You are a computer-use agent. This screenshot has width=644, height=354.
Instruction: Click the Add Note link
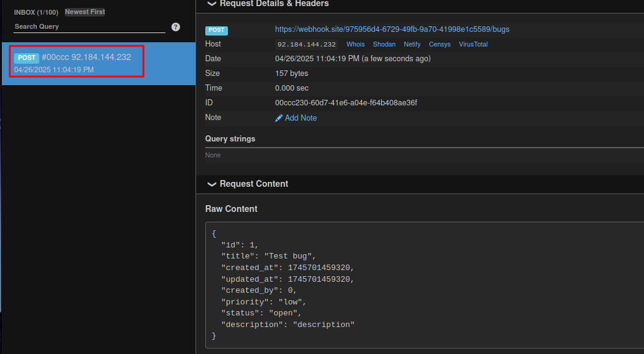pos(301,118)
